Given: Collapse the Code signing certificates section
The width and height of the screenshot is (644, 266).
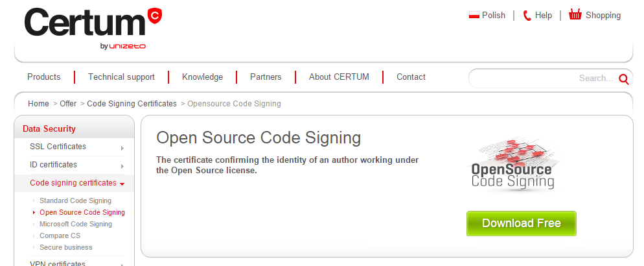Looking at the screenshot, I should [x=122, y=184].
